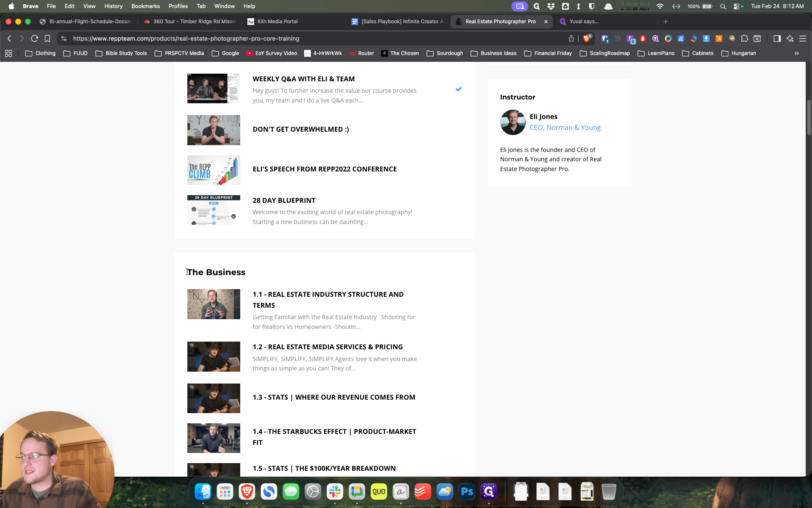Toggle the sidebar panel icon

pyautogui.click(x=777, y=39)
